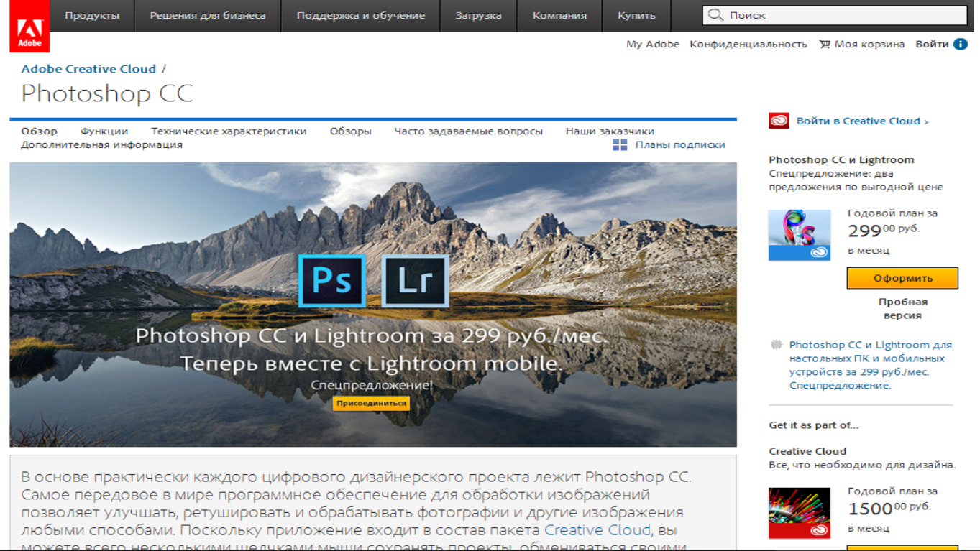Image resolution: width=980 pixels, height=551 pixels.
Task: Open the Наши заказчики tab
Action: pos(610,131)
